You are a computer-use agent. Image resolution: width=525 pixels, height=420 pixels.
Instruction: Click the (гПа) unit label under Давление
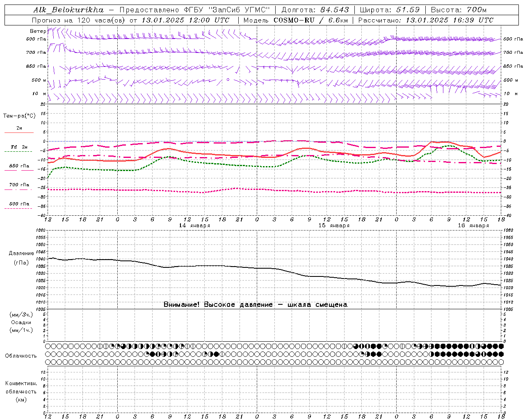tap(21, 262)
